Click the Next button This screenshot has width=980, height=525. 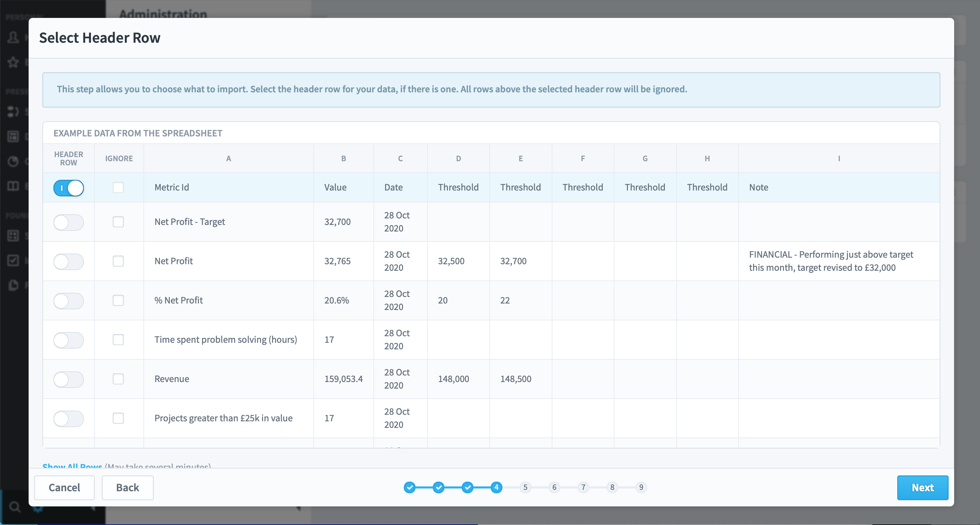(922, 487)
